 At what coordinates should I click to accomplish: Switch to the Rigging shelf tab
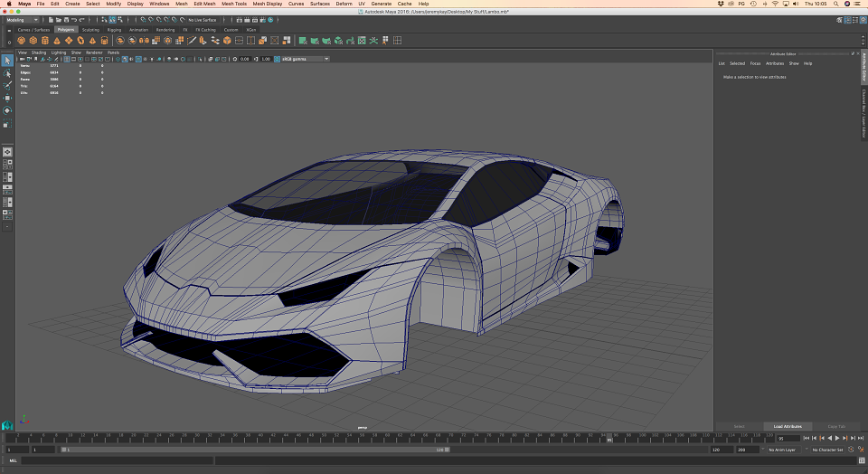(x=114, y=30)
